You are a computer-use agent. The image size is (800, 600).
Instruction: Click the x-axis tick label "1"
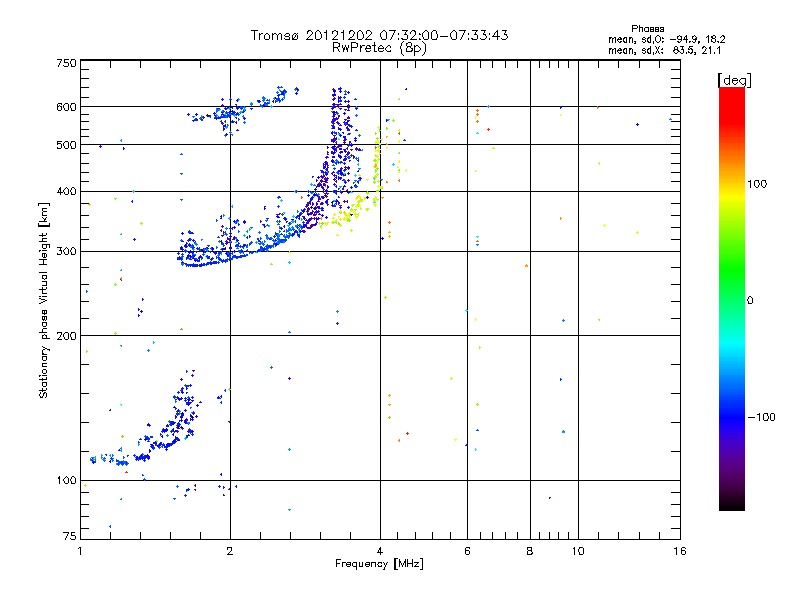click(80, 551)
